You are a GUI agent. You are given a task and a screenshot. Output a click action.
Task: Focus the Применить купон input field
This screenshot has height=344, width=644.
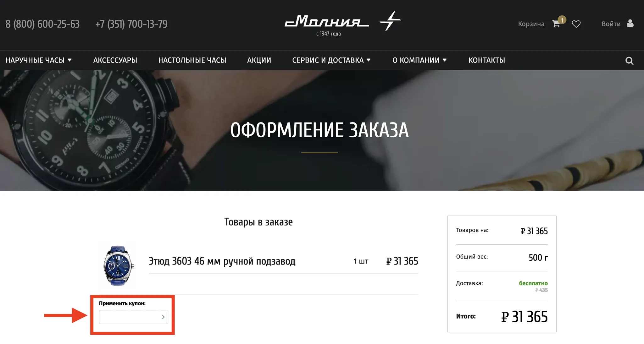coord(133,317)
